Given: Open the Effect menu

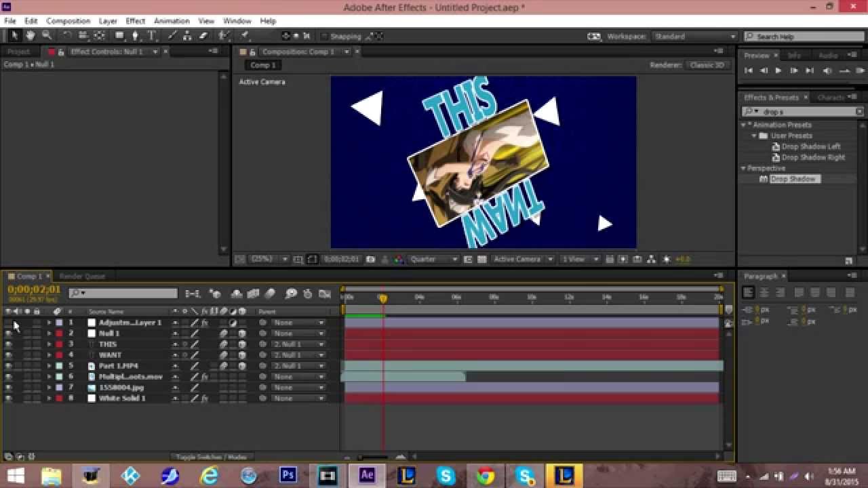Looking at the screenshot, I should coord(136,21).
